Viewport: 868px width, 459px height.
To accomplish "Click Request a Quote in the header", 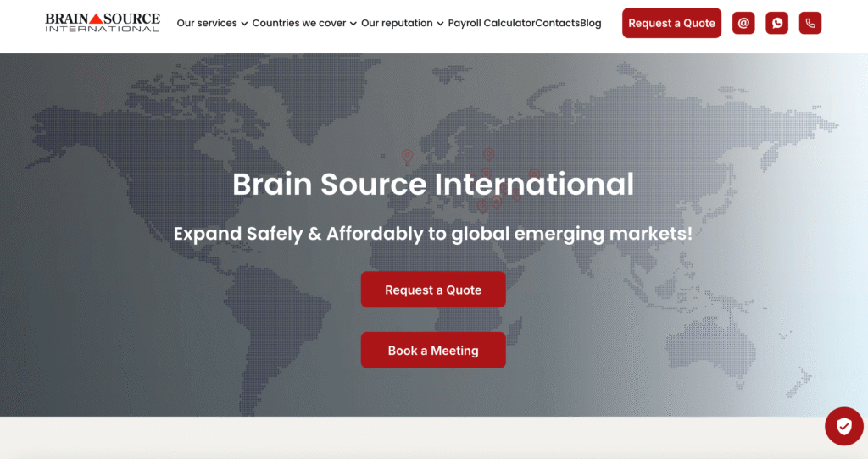I will (671, 23).
